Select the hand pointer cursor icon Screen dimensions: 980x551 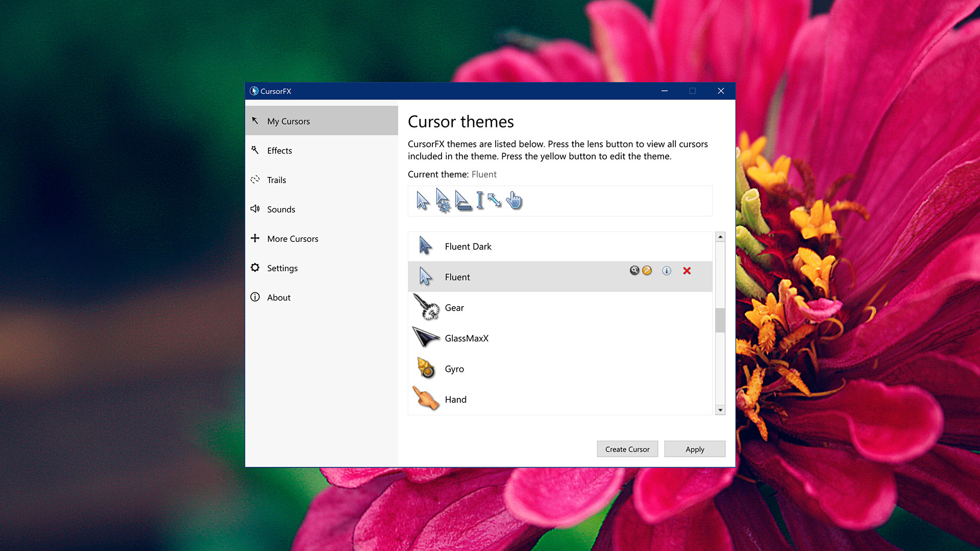[x=513, y=200]
